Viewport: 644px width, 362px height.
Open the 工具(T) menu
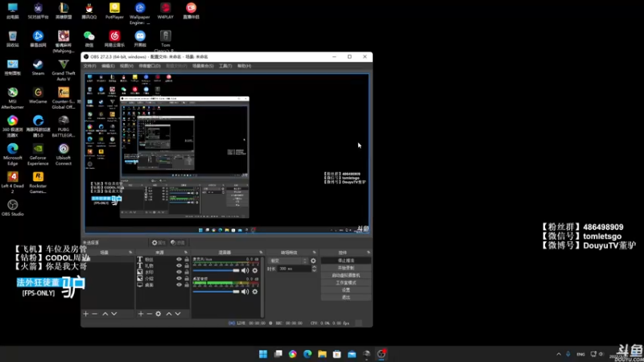click(x=225, y=66)
